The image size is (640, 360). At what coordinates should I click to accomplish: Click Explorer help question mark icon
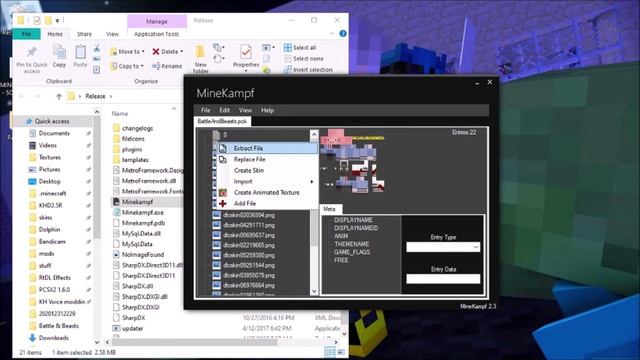[343, 34]
